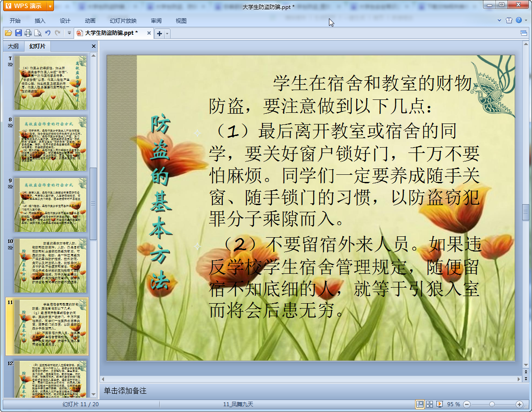This screenshot has height=412, width=532.
Task: Click main editor scroll-down arrow
Action: tap(526, 365)
